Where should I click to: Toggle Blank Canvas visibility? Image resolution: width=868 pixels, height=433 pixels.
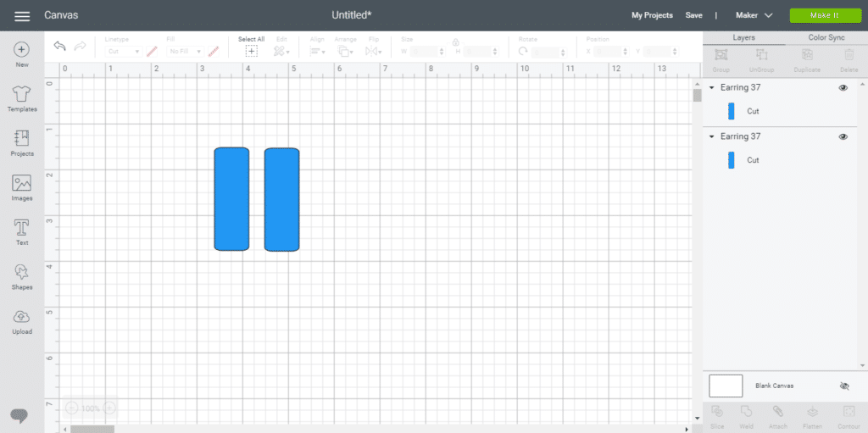pos(843,386)
